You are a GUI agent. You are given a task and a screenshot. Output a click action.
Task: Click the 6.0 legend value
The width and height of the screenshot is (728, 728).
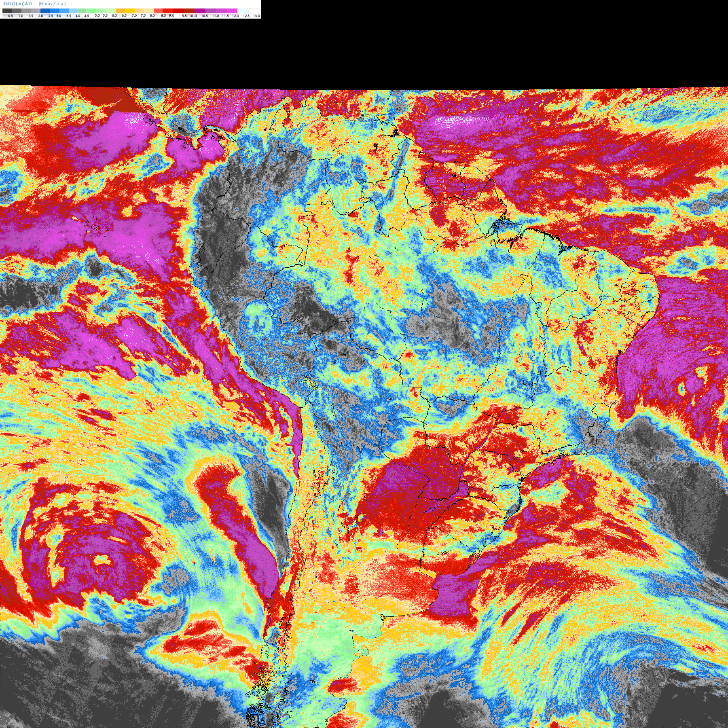(x=114, y=15)
